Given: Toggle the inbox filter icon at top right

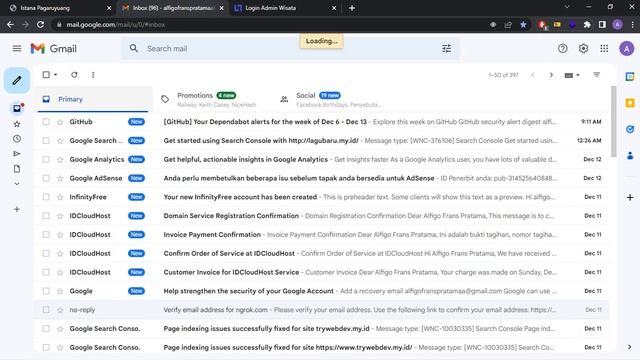Looking at the screenshot, I should point(596,75).
